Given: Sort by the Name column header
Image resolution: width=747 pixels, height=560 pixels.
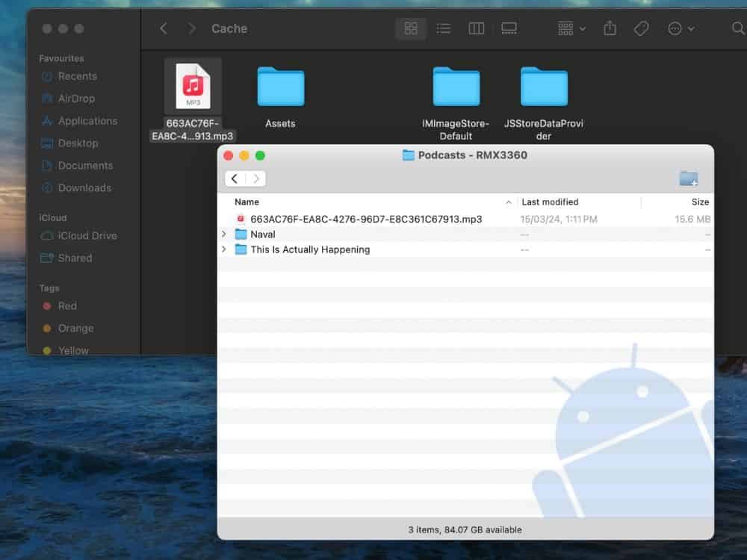Looking at the screenshot, I should 247,202.
